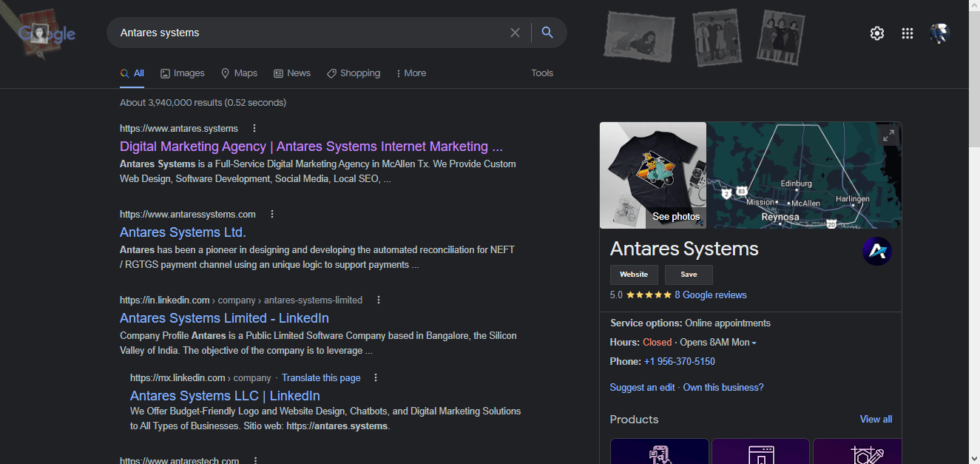The height and width of the screenshot is (464, 980).
Task: Expand business hours dropdown arrow
Action: 754,343
